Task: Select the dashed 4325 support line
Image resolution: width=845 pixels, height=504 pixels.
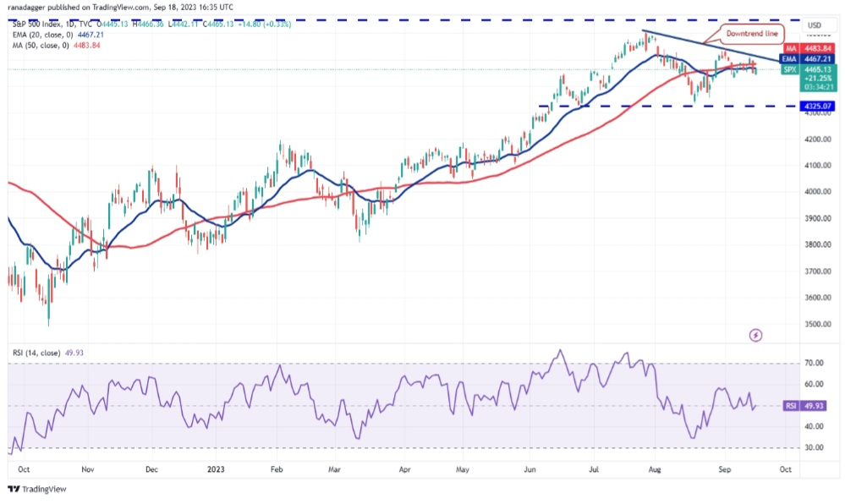Action: click(x=660, y=107)
